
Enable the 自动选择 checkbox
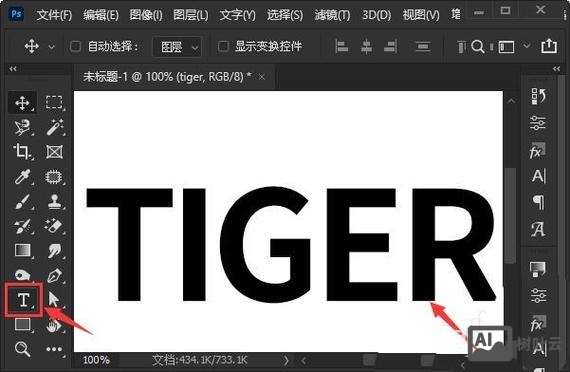75,46
